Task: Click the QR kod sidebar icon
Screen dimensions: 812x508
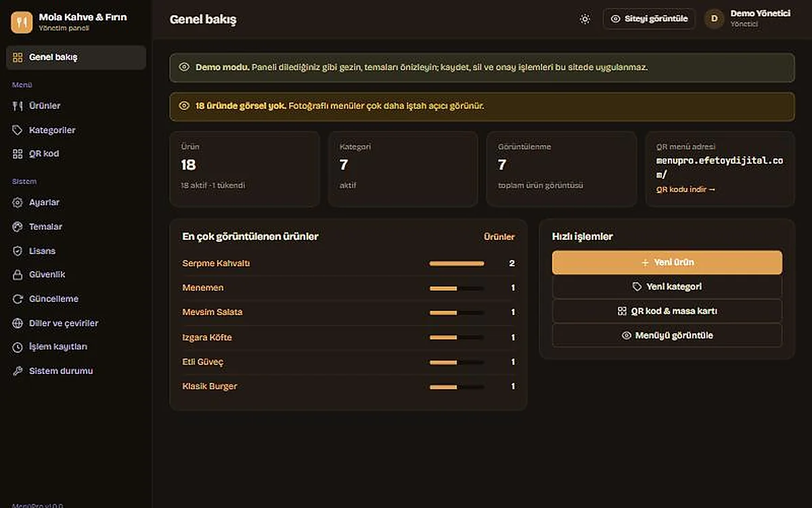Action: click(x=18, y=154)
